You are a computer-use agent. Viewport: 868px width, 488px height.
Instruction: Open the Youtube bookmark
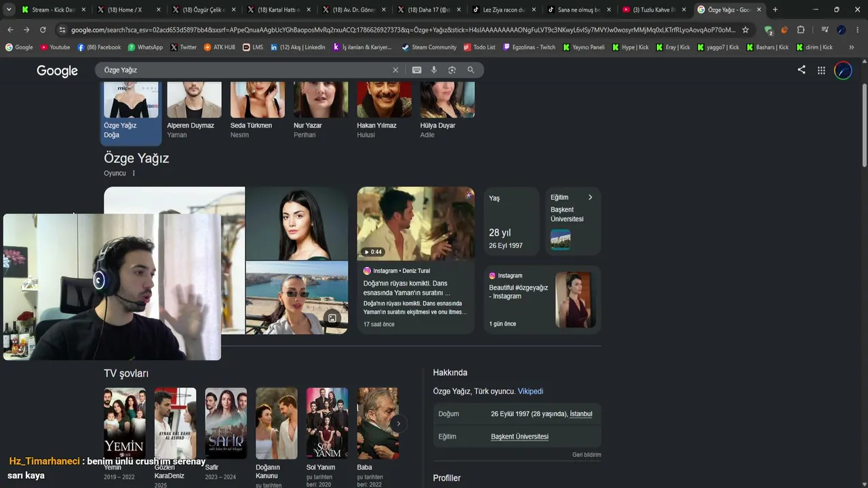[x=55, y=47]
